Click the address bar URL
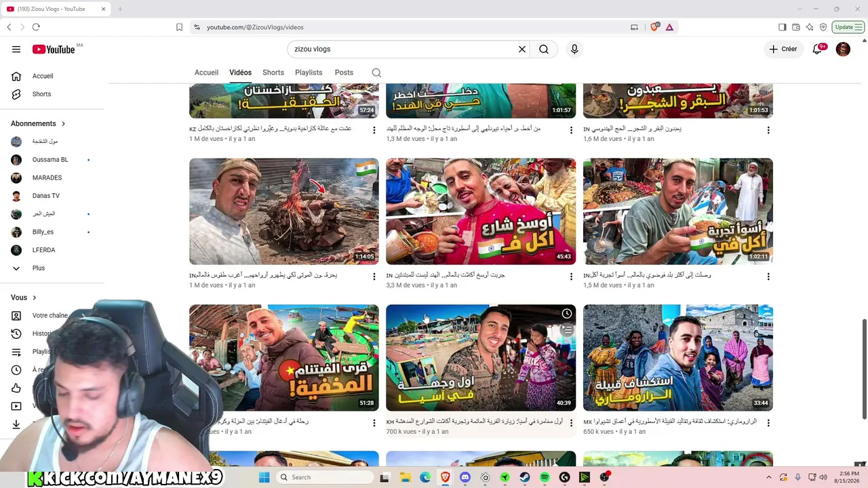This screenshot has height=488, width=868. [x=255, y=27]
